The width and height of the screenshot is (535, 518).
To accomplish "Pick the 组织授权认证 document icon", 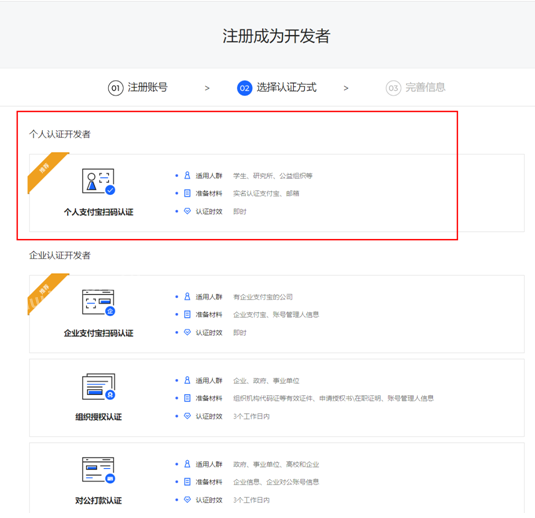I will (x=98, y=386).
